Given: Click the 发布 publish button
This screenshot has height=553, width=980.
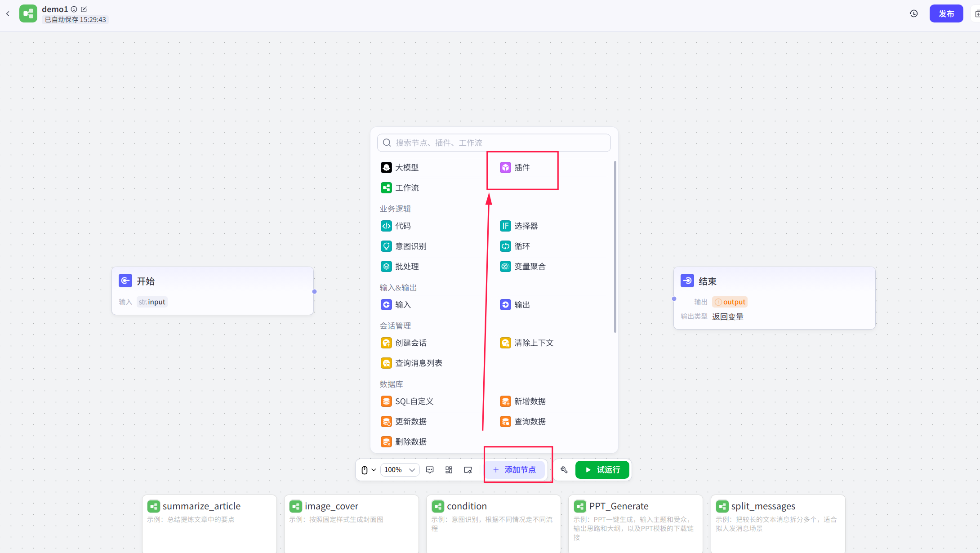Looking at the screenshot, I should click(946, 13).
